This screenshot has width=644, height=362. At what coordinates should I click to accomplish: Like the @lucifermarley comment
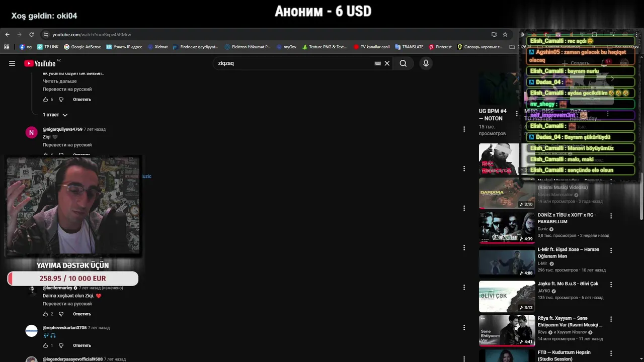pos(45,314)
